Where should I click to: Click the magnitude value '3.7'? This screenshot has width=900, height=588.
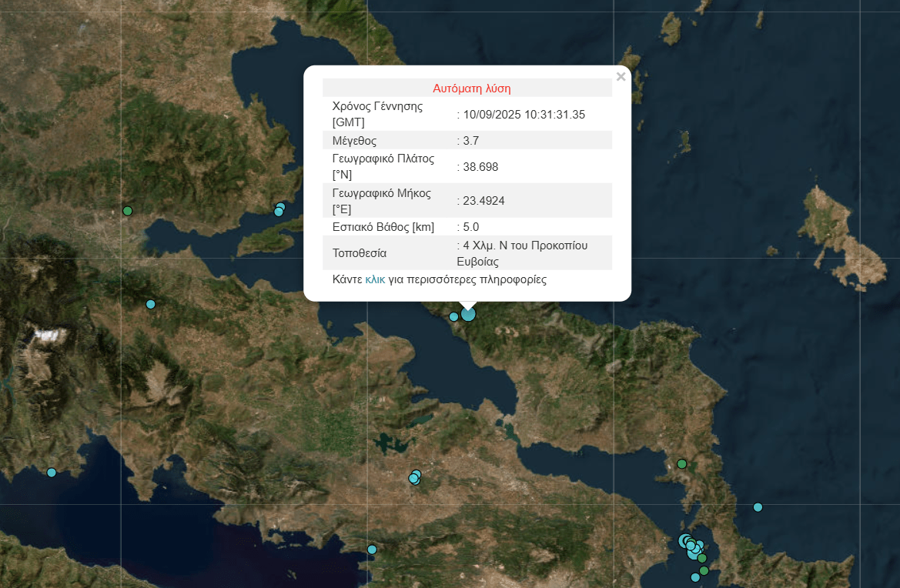click(x=470, y=141)
